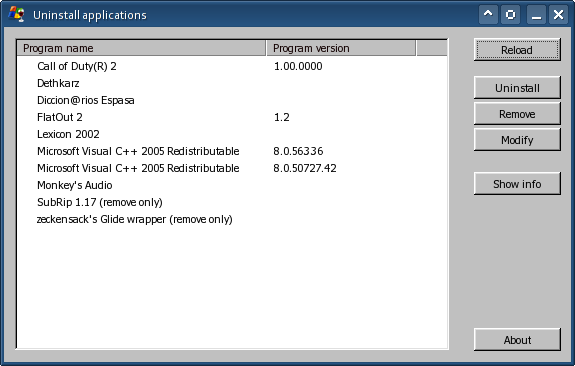This screenshot has width=575, height=366.
Task: Click the shade window arrow icon
Action: pyautogui.click(x=488, y=14)
